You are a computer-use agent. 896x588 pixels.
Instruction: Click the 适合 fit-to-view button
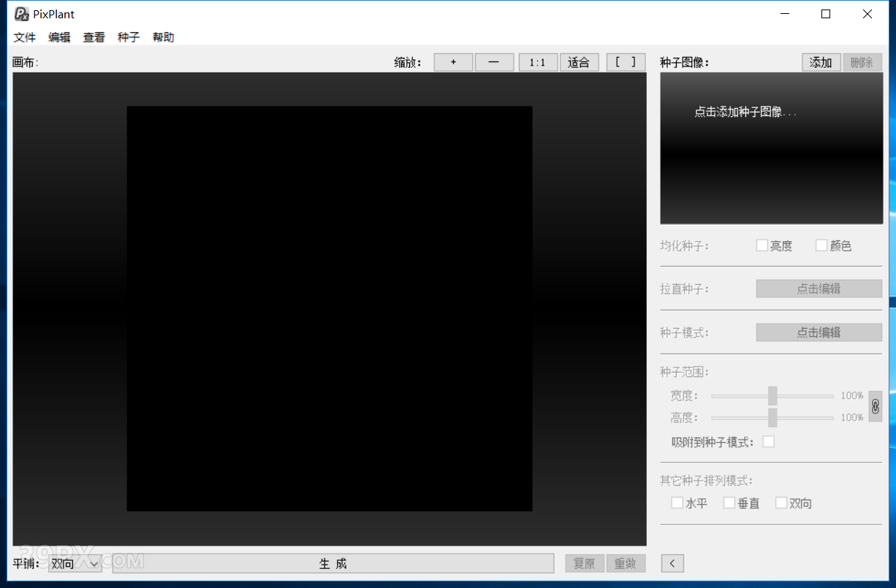580,62
